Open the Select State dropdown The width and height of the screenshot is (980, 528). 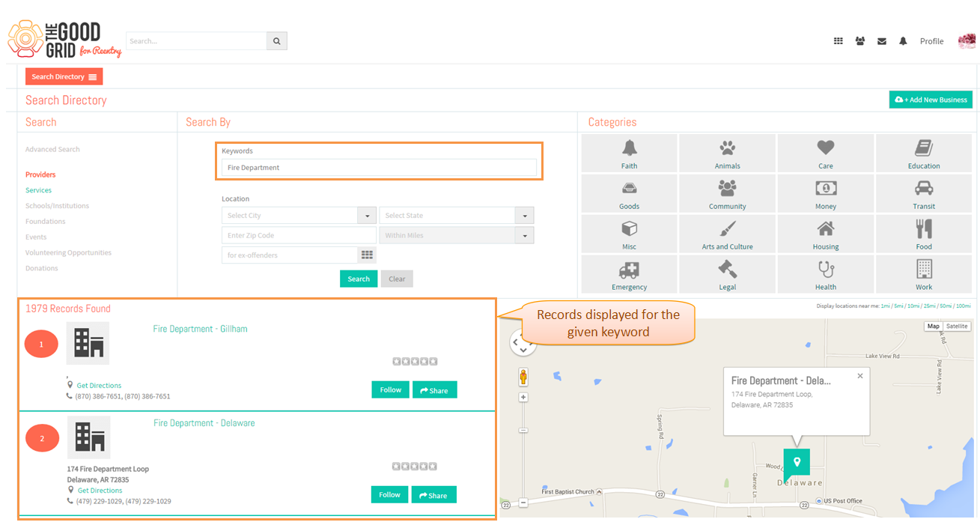click(x=457, y=216)
